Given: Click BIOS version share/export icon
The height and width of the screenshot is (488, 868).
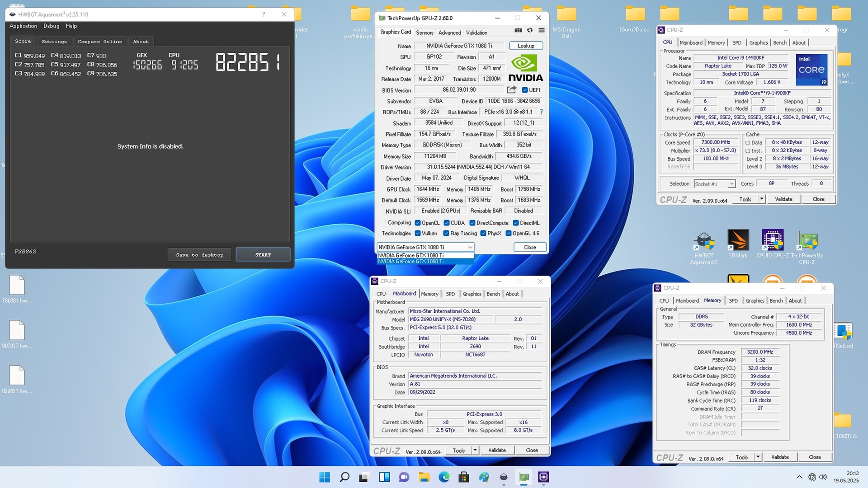Looking at the screenshot, I should 511,89.
